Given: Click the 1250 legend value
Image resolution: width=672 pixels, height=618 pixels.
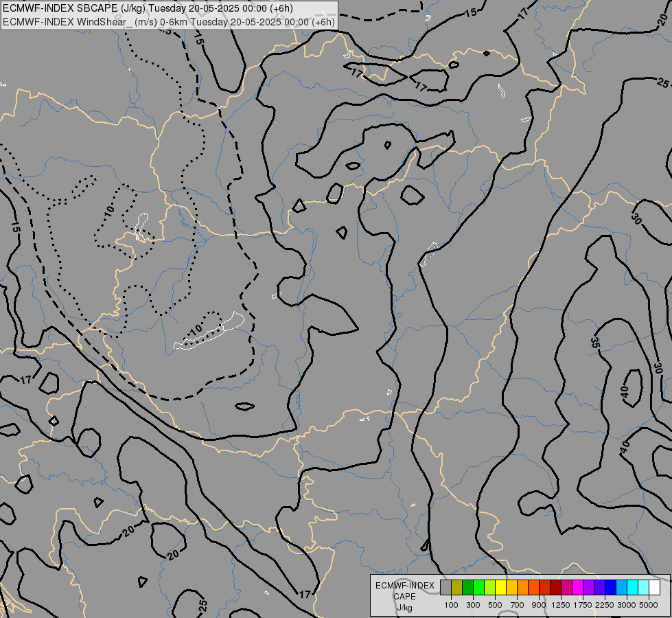Looking at the screenshot, I should coord(561,605).
